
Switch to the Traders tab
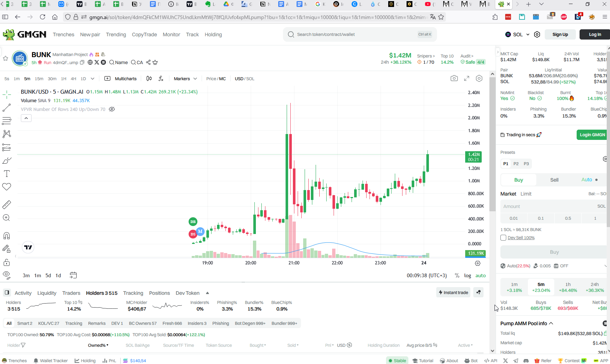pyautogui.click(x=71, y=293)
